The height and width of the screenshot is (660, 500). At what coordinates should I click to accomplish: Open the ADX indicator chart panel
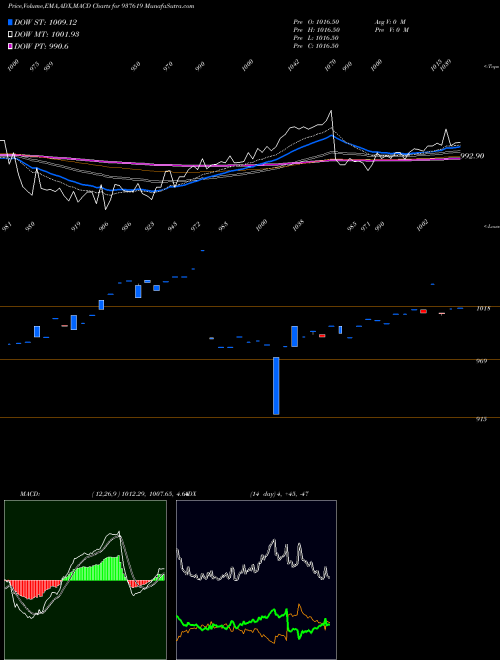point(256,580)
